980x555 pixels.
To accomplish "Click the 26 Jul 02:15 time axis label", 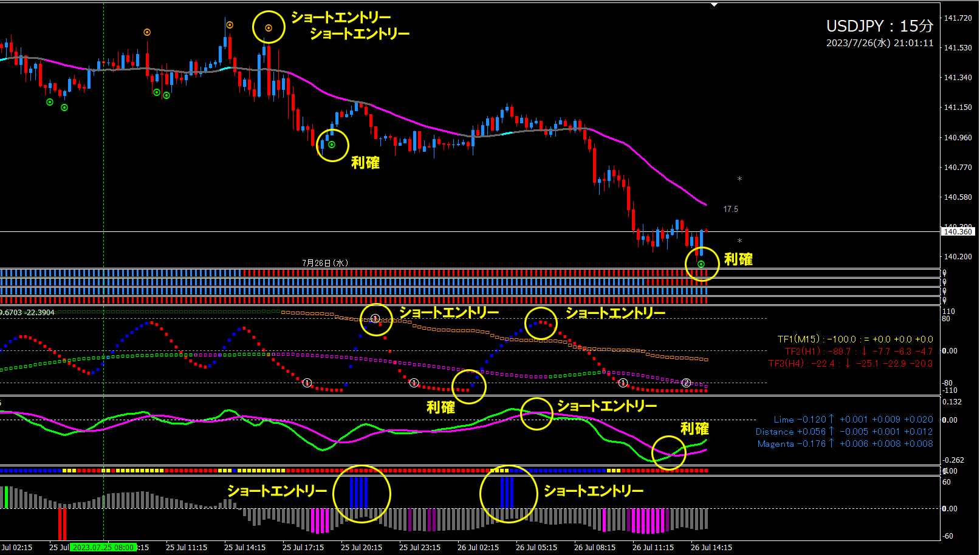I will pyautogui.click(x=478, y=547).
